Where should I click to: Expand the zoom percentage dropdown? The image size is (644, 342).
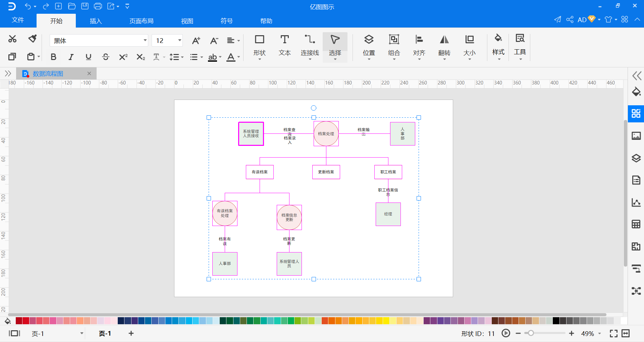[x=599, y=334]
